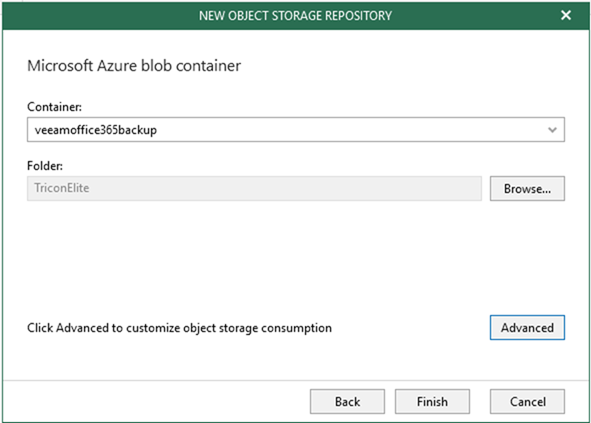Click the white X icon in the green header
591x423 pixels.
point(565,15)
